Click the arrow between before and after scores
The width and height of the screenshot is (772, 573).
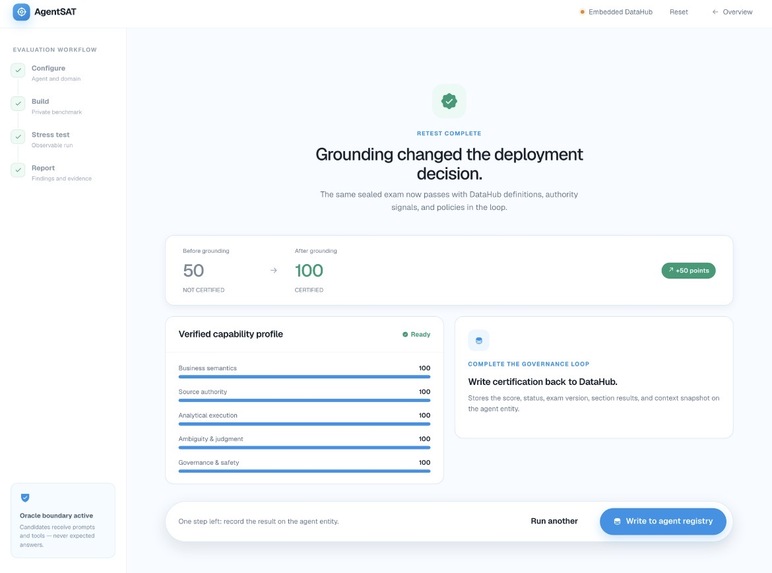274,270
